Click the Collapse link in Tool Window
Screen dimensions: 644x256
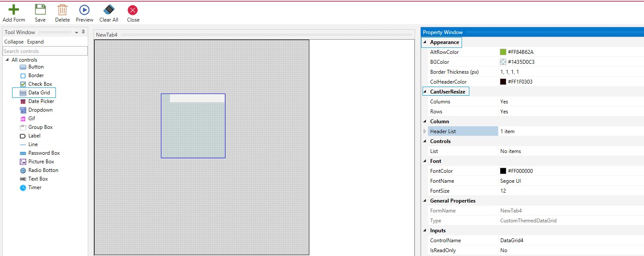coord(14,42)
